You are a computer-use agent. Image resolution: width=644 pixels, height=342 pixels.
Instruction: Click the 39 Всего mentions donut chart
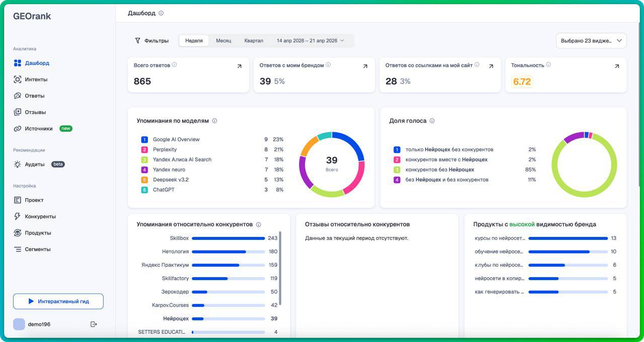tap(332, 164)
